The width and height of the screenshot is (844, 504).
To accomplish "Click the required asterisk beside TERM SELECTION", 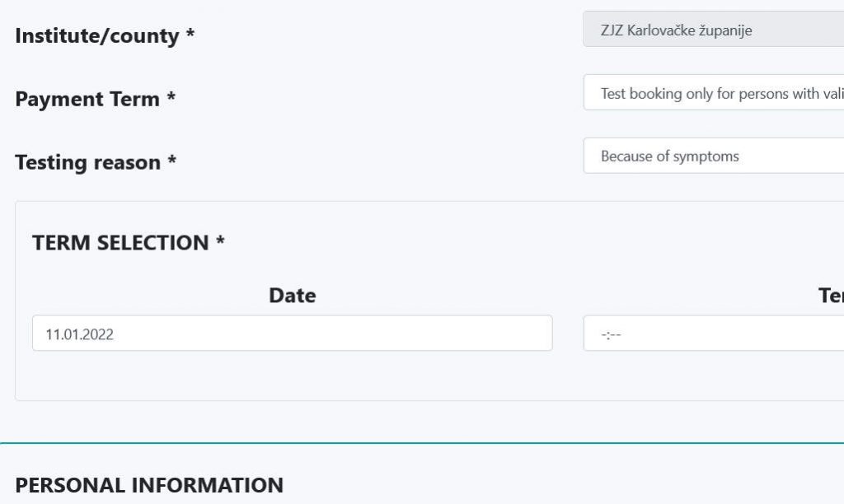I will 220,241.
